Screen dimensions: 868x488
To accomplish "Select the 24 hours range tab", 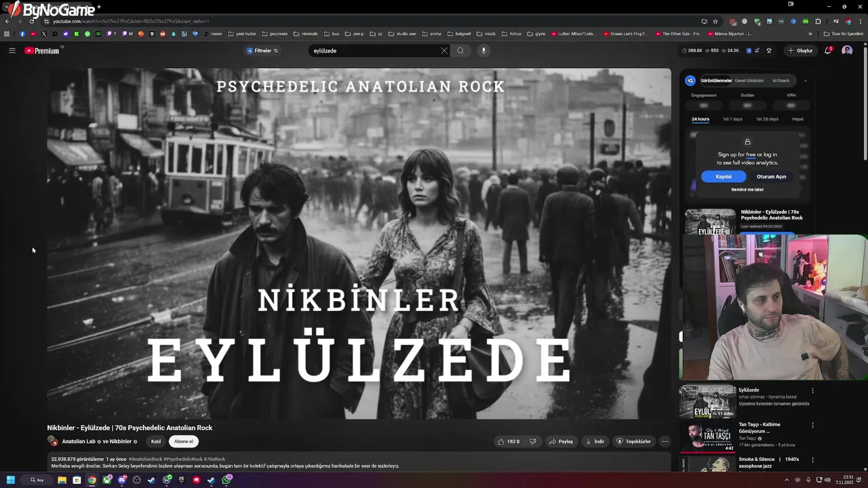I will click(x=701, y=119).
